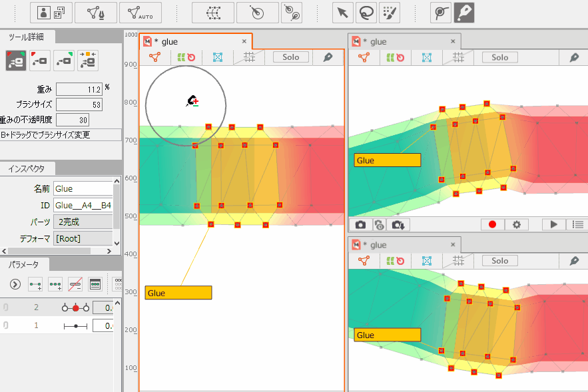This screenshot has width=588, height=392.
Task: Expand the Parameter panel menu arrow
Action: [15, 284]
